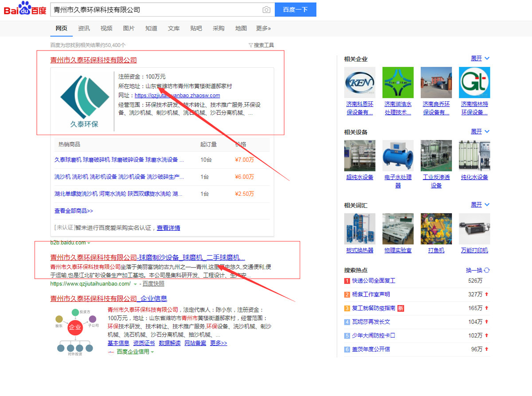Image resolution: width=532 pixels, height=396 pixels.
Task: Click the Baidu logo
Action: 25,8
